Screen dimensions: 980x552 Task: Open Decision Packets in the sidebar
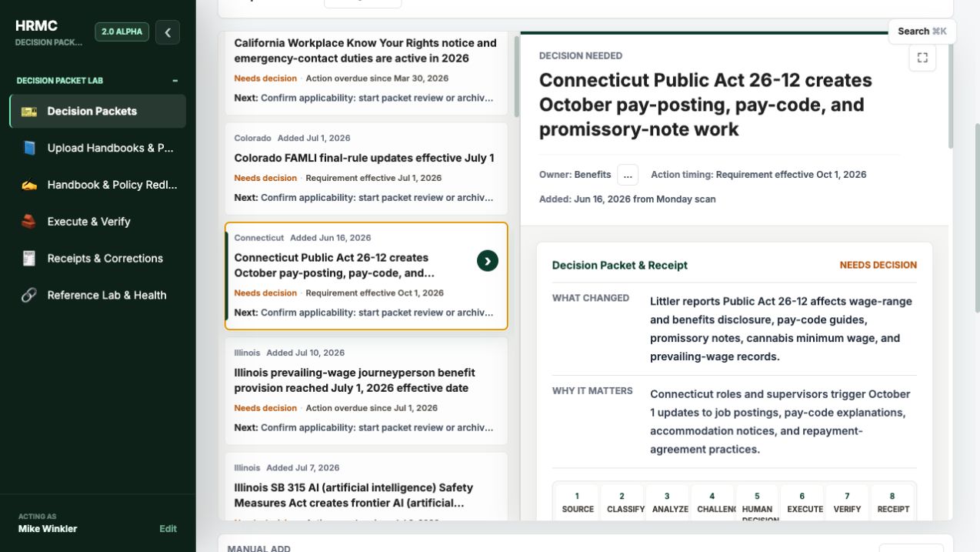(x=98, y=111)
